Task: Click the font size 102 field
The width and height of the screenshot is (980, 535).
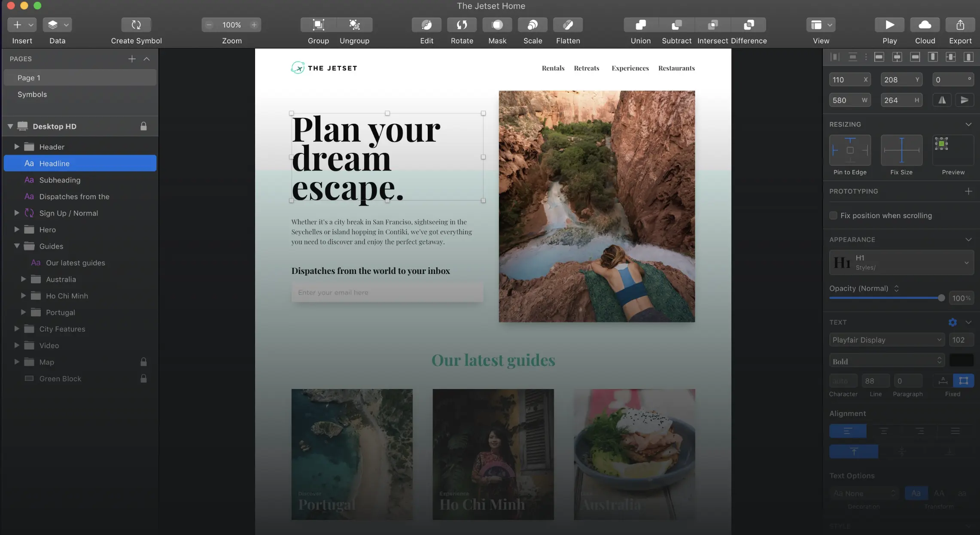Action: pos(960,340)
